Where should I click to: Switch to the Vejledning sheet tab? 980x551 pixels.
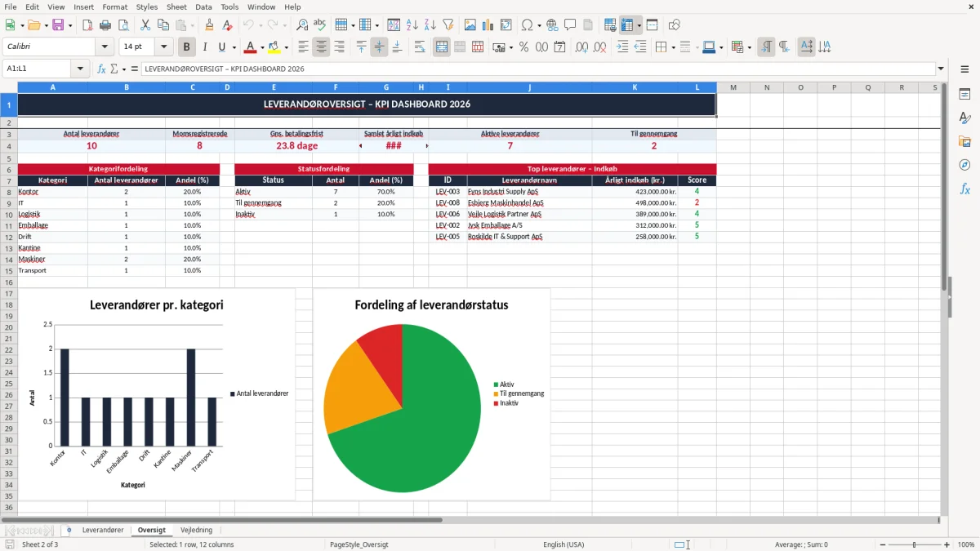196,531
